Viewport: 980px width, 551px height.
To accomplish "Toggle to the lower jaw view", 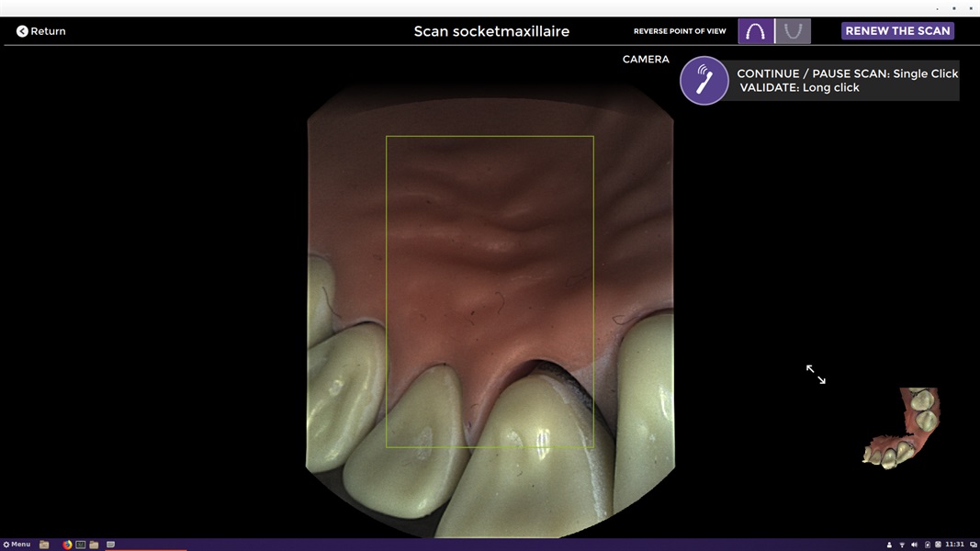I will 792,30.
